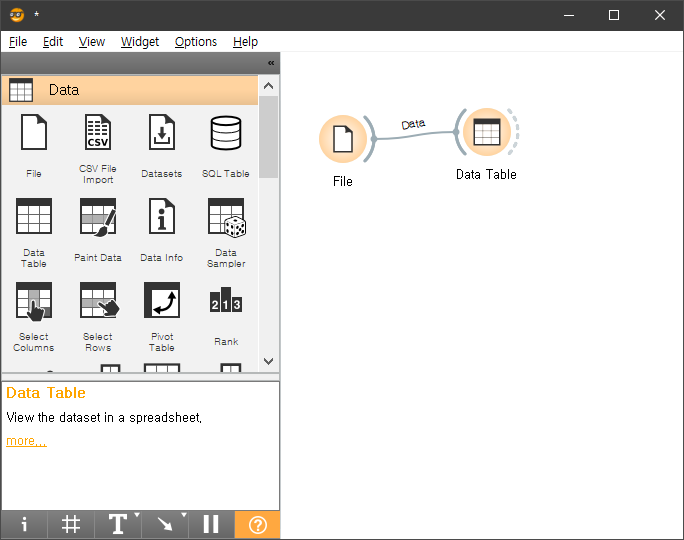Screen dimensions: 684x540
Task: Activate the text annotation tool
Action: [x=116, y=524]
